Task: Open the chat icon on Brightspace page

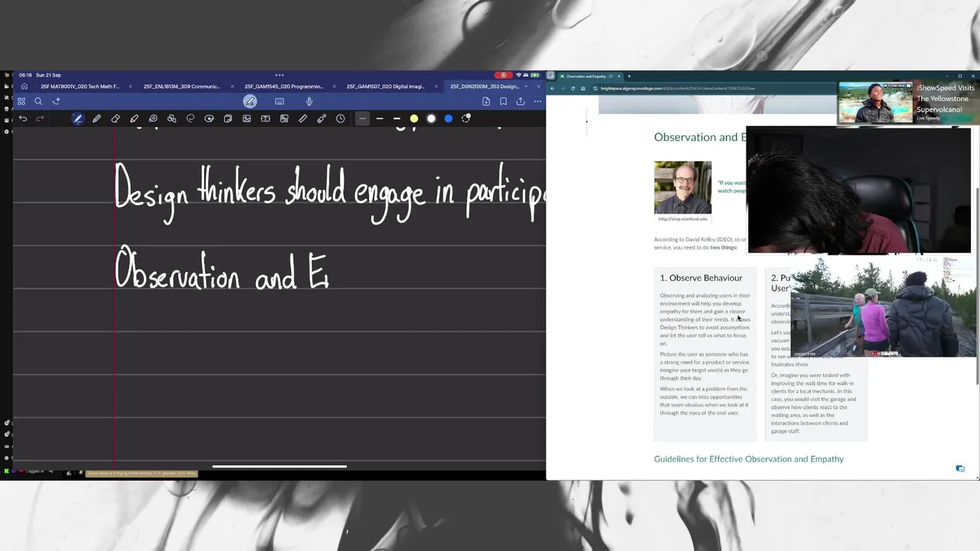Action: 960,468
